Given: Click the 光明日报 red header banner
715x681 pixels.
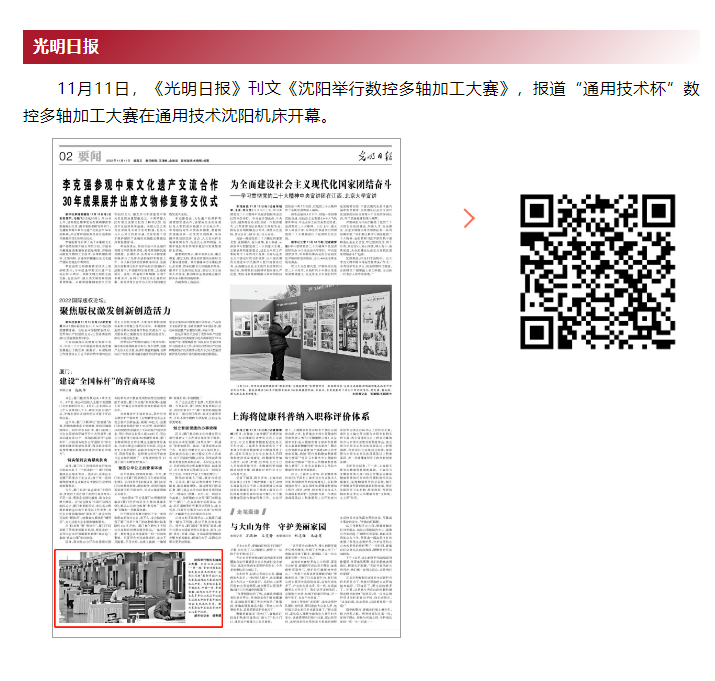Looking at the screenshot, I should pyautogui.click(x=361, y=46).
